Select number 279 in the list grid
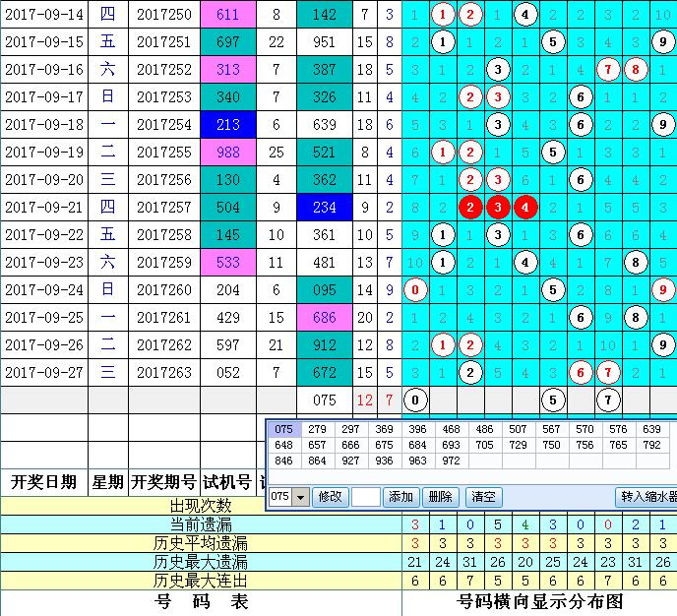Viewport: 677px width, 616px height. click(317, 429)
